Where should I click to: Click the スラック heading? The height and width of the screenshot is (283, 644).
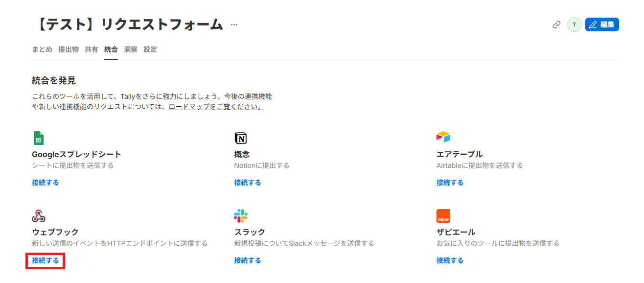point(250,232)
